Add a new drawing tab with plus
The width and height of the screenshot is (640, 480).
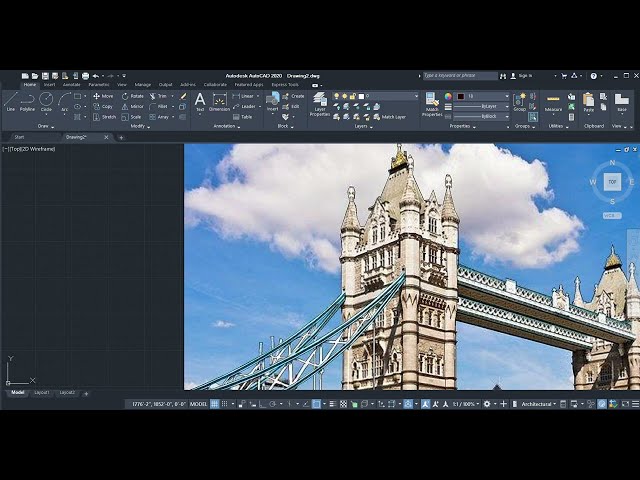(x=121, y=138)
